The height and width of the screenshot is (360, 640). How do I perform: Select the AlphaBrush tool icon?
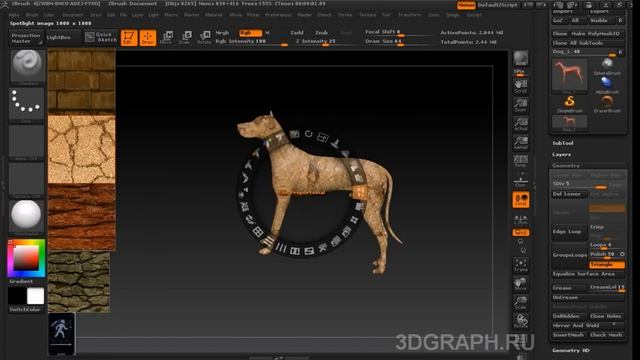[607, 85]
